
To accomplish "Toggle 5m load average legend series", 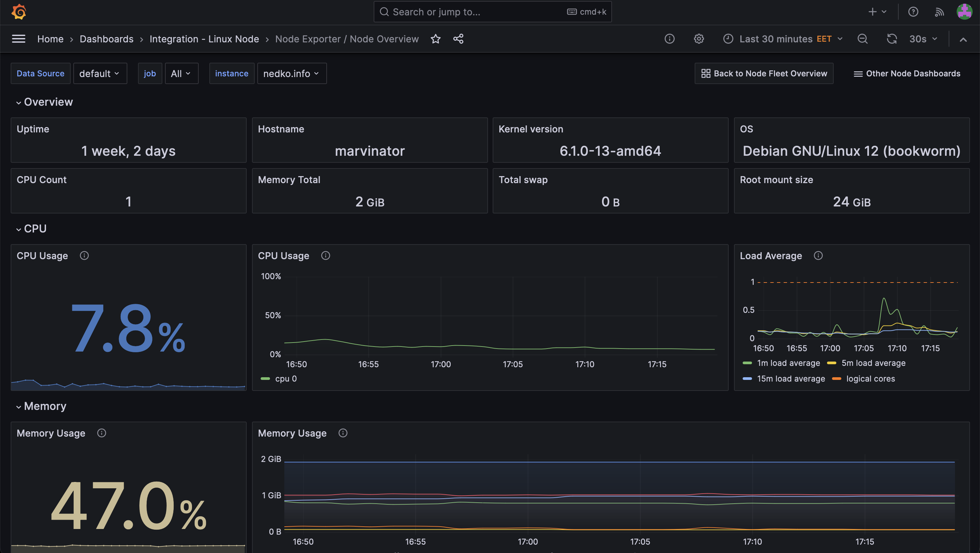I will click(873, 363).
